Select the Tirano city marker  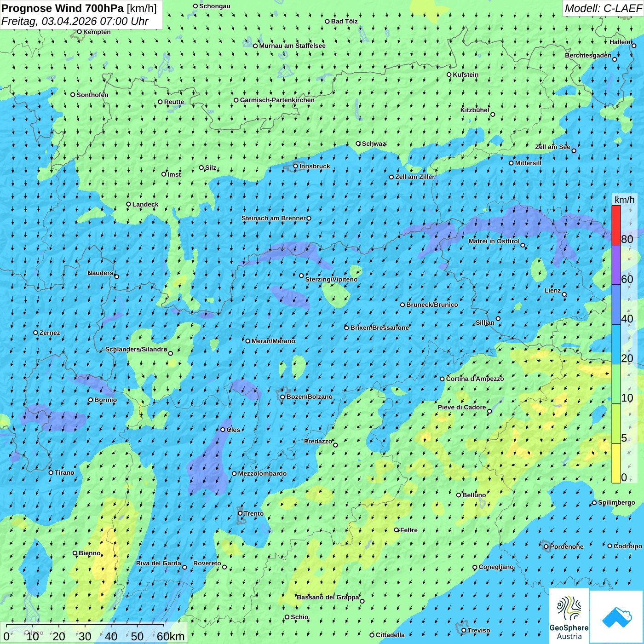click(x=51, y=472)
